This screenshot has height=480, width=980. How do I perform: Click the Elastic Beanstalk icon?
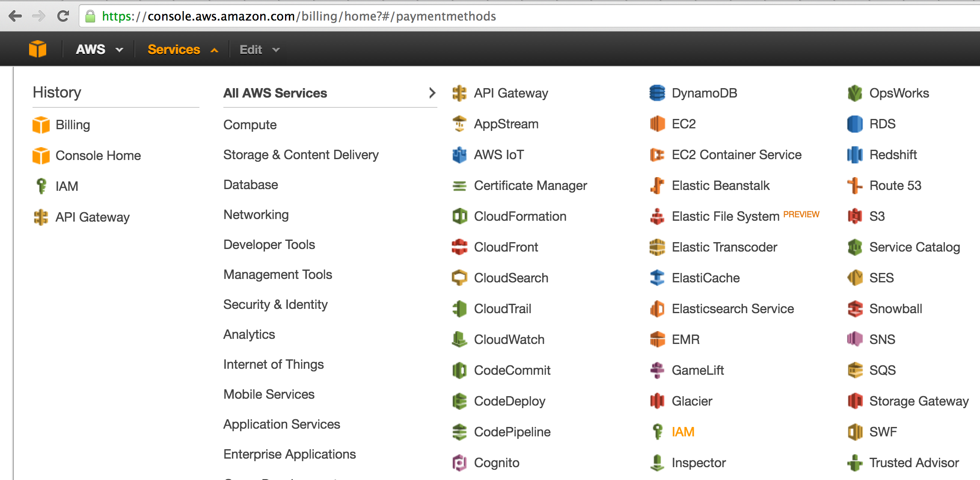[x=657, y=185]
